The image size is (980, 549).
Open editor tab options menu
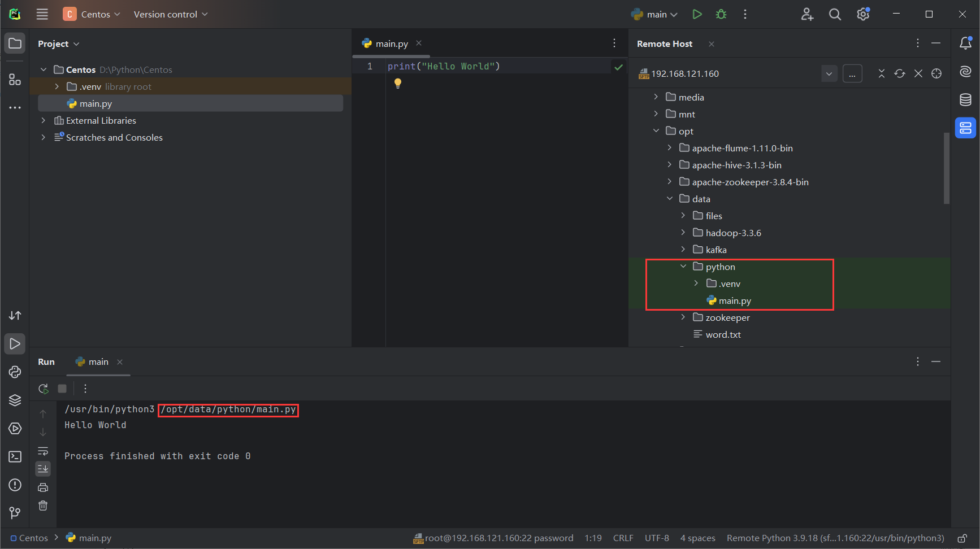click(614, 43)
